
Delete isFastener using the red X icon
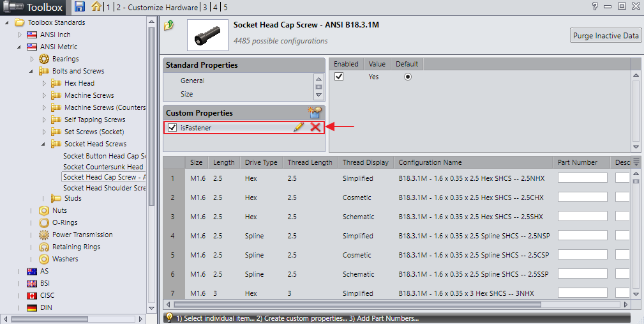click(315, 128)
